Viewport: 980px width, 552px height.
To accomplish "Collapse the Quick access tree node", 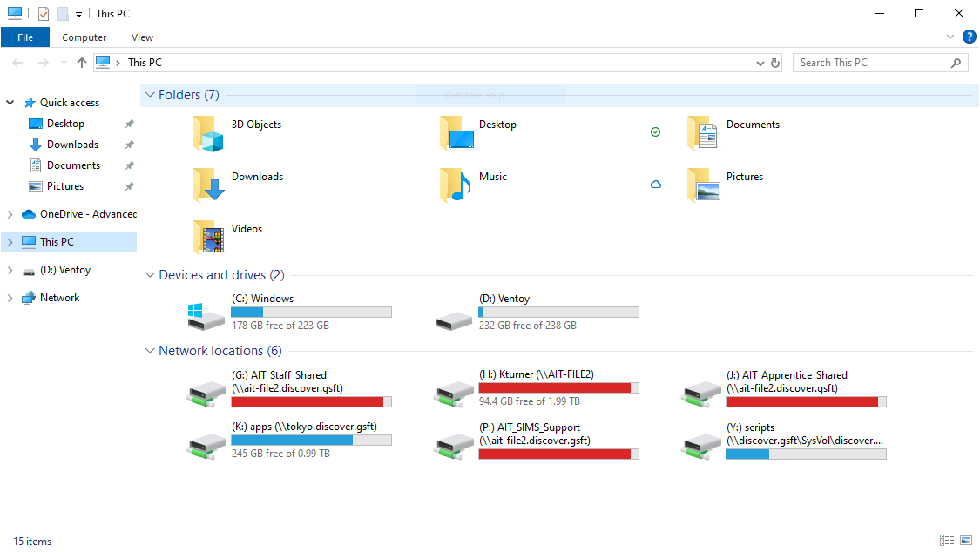I will pos(10,103).
